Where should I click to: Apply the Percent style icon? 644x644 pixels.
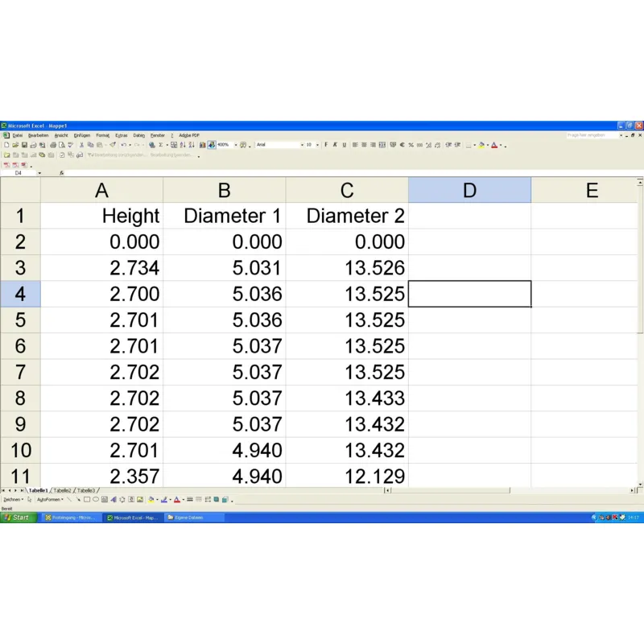[x=411, y=145]
